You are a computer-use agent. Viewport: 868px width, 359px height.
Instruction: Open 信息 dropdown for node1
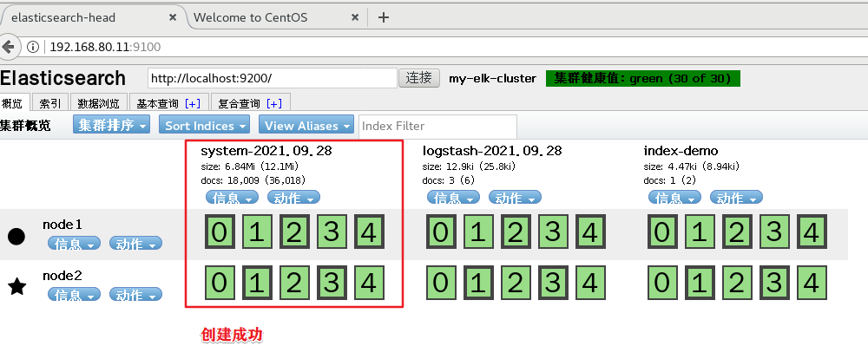click(74, 244)
